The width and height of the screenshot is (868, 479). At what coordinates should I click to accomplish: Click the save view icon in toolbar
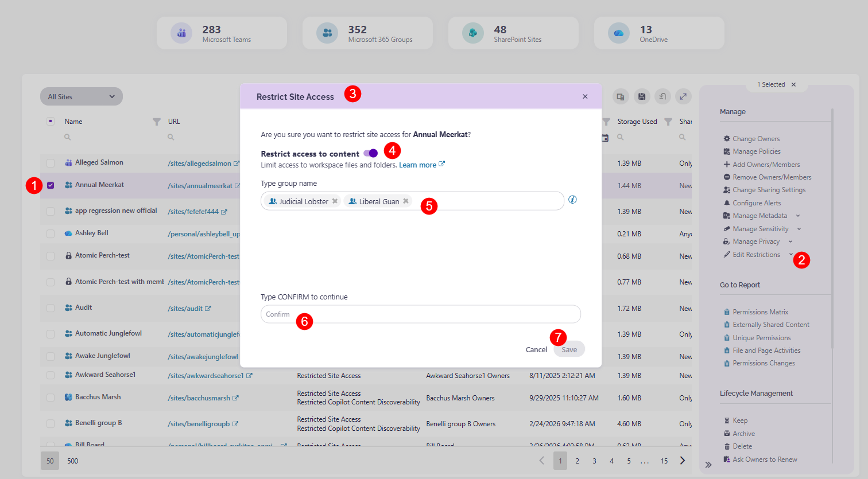click(x=642, y=97)
